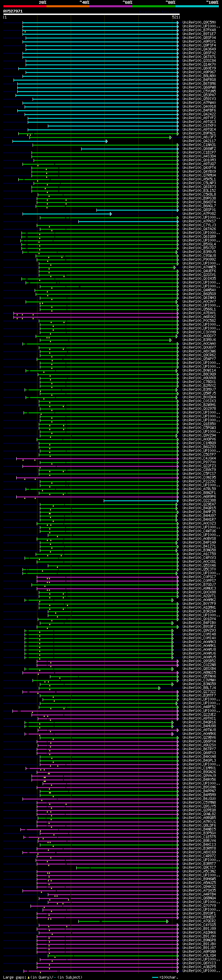Select label UniRef100_B4FRG8
The image size is (222, 980).
coord(199,80)
